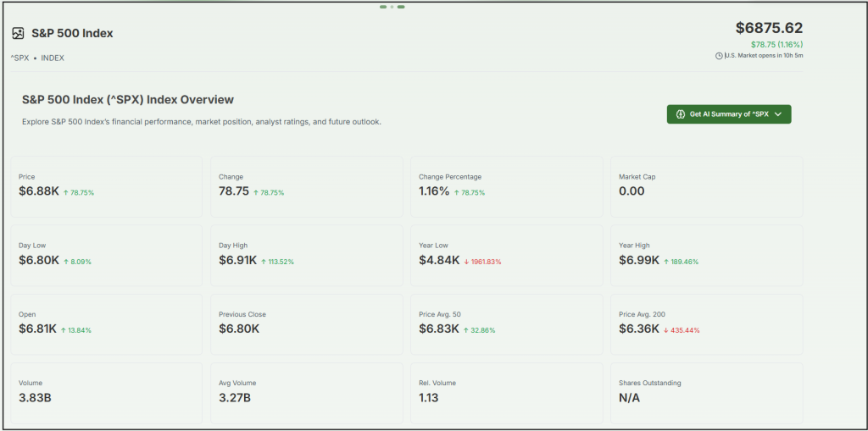Select the Previous Close card
The image size is (868, 431).
[306, 323]
